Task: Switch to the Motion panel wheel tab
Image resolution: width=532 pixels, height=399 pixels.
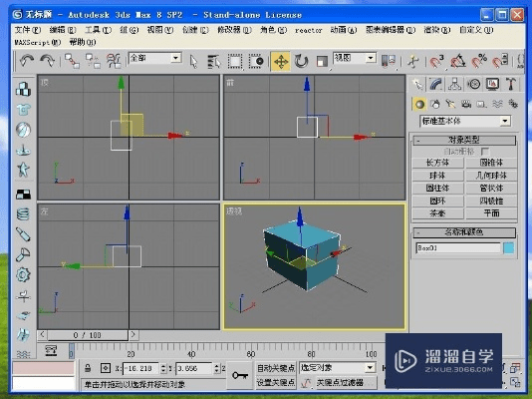Action: click(x=473, y=84)
